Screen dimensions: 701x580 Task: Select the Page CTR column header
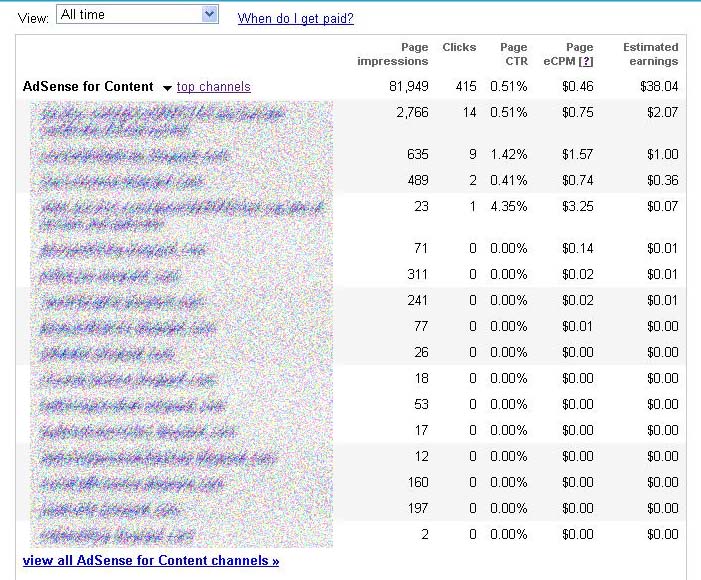[514, 54]
